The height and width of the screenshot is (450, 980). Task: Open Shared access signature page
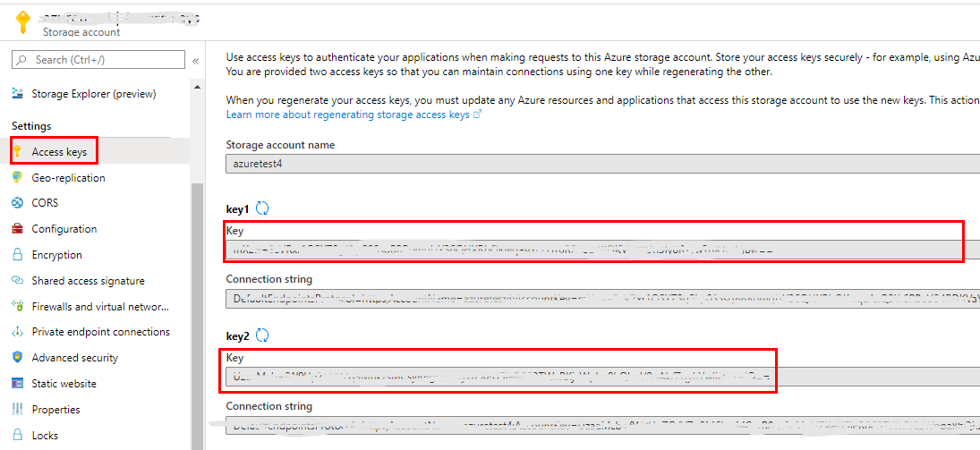[x=88, y=281]
